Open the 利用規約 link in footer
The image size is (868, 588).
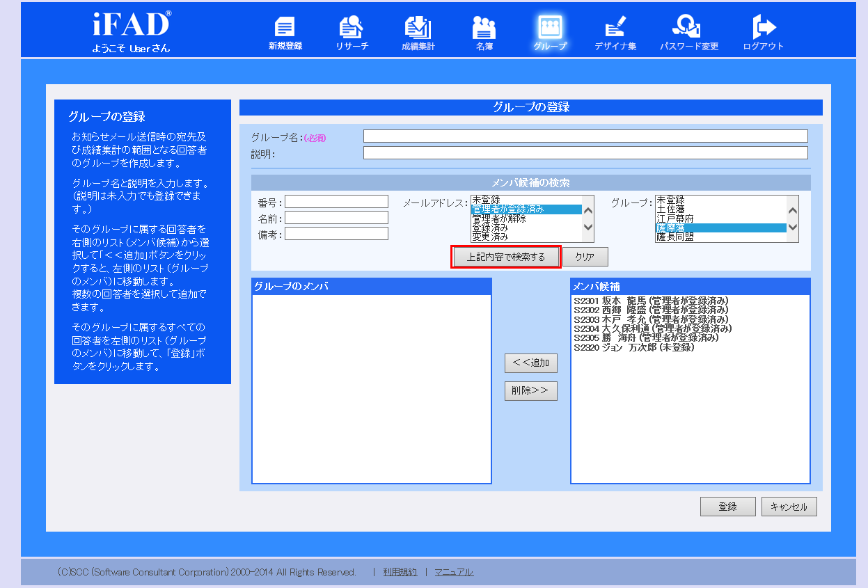click(400, 572)
